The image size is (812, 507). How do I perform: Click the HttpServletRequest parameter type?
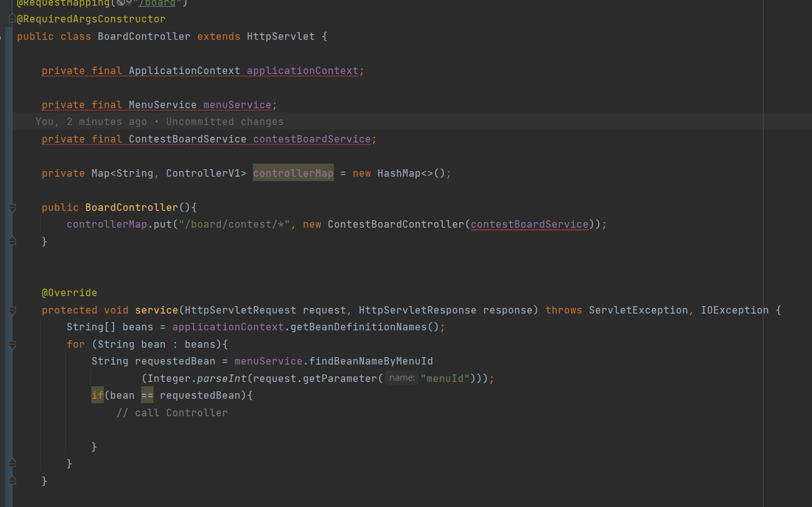tap(241, 310)
